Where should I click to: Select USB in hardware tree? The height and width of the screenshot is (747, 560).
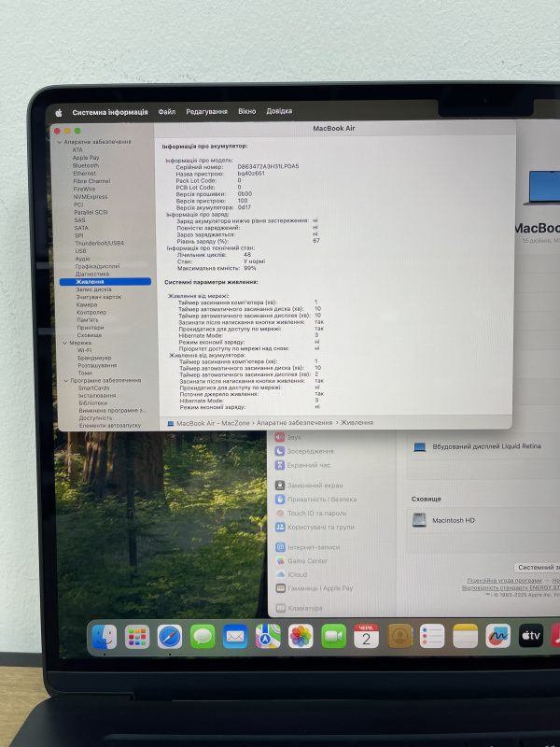(x=80, y=251)
